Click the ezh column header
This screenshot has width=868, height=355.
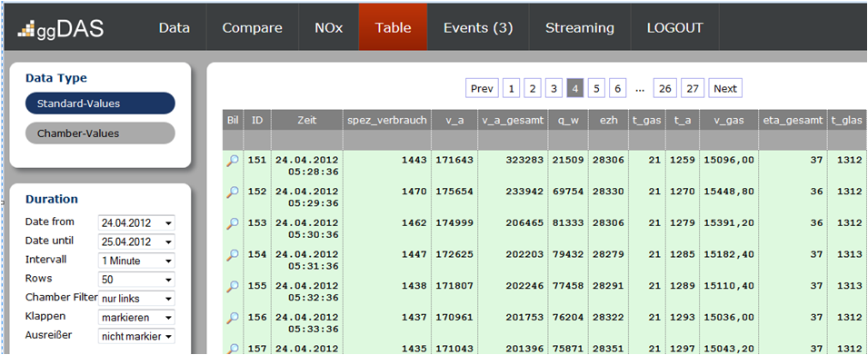608,120
